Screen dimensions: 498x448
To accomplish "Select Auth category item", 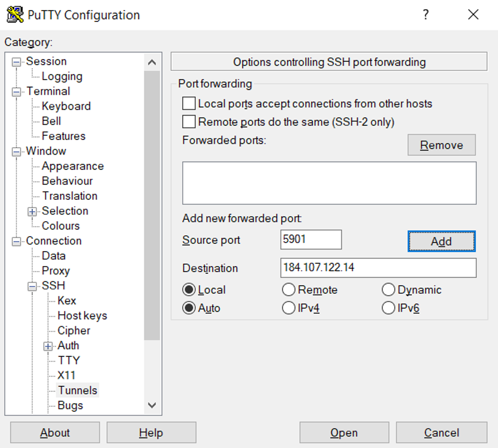I will click(x=68, y=345).
